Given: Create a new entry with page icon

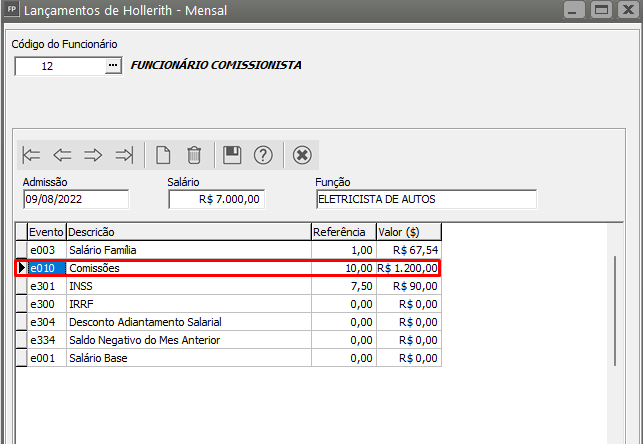Looking at the screenshot, I should point(163,155).
